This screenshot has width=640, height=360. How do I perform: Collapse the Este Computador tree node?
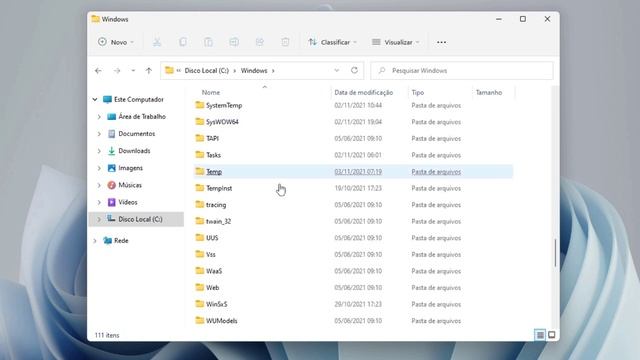click(x=95, y=99)
